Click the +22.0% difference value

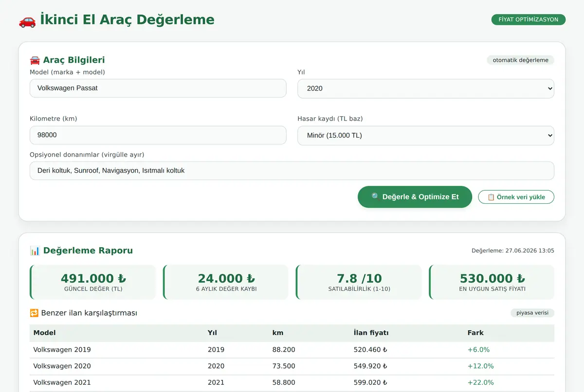(x=481, y=383)
